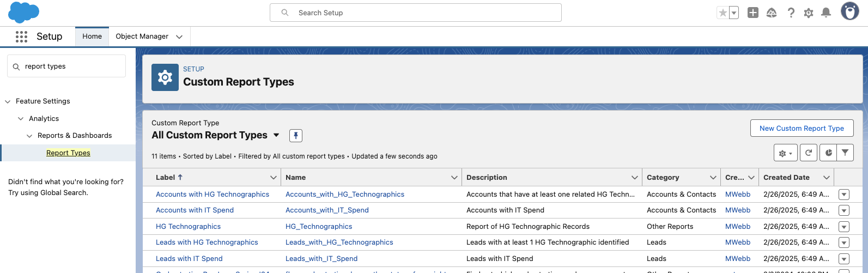Click 'Leads with IT Spend' description cell
Image resolution: width=868 pixels, height=273 pixels.
pyautogui.click(x=500, y=259)
